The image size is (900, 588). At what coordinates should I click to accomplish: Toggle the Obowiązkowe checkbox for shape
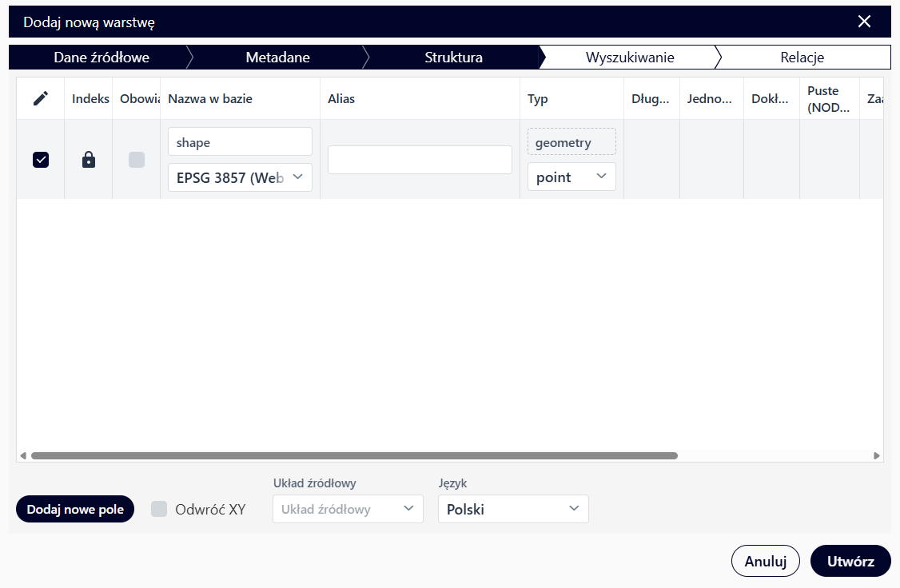[x=137, y=160]
